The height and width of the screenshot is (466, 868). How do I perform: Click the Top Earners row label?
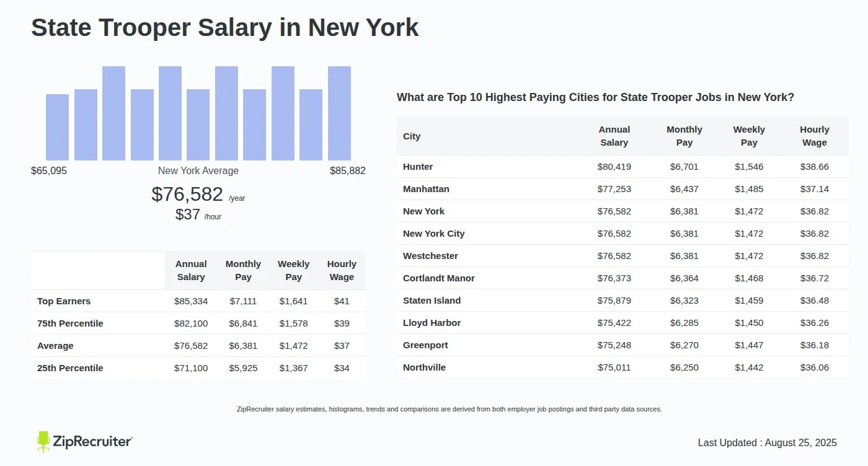coord(64,301)
